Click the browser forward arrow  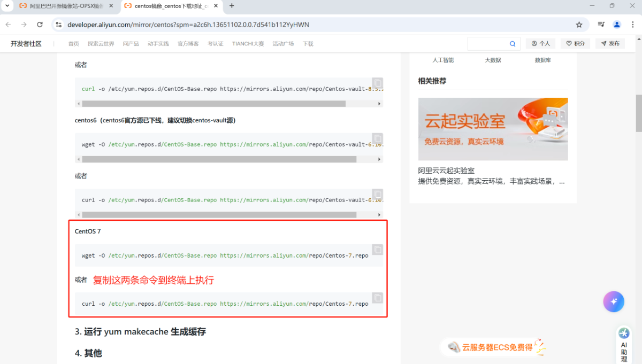24,25
